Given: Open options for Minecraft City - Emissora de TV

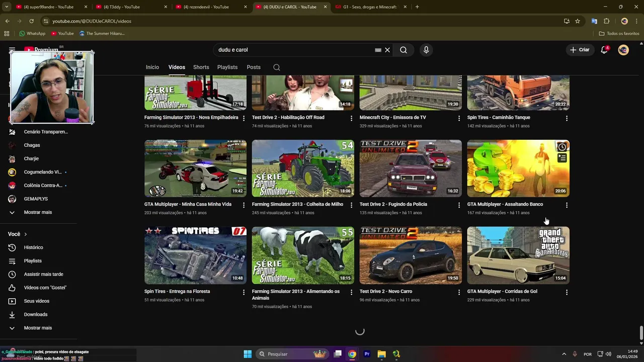Looking at the screenshot, I should point(459,118).
